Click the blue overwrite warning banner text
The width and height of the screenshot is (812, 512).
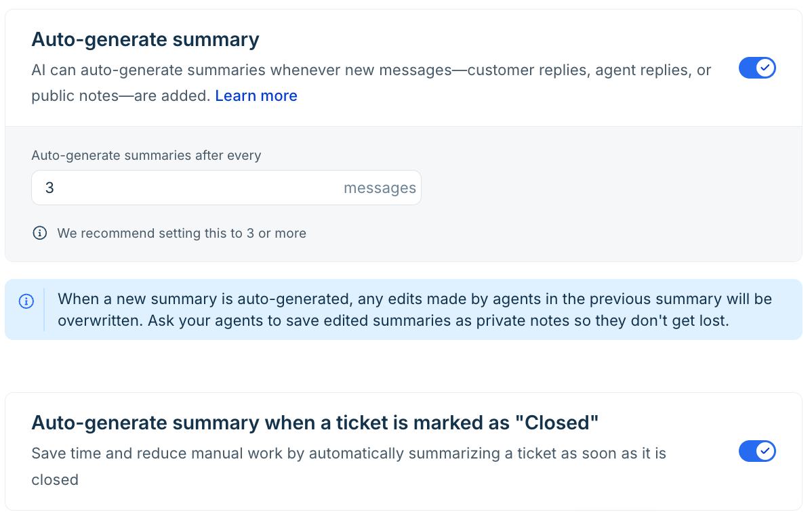coord(414,310)
